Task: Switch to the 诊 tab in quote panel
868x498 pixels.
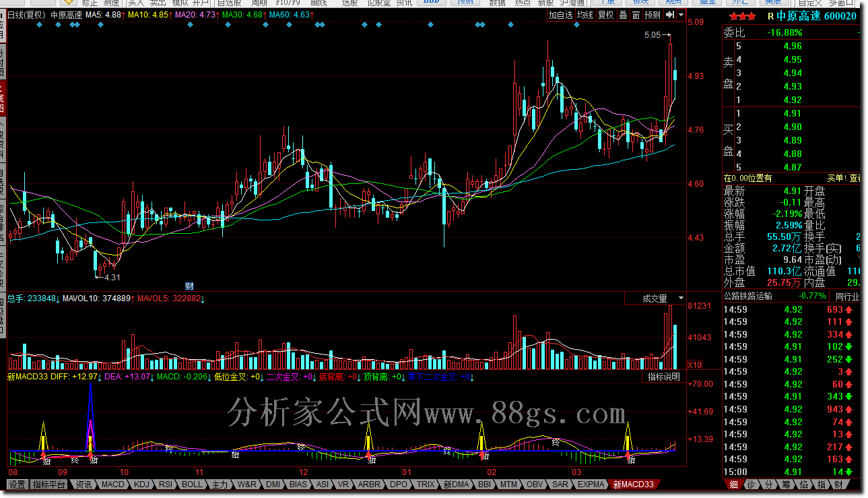Action: 751,485
